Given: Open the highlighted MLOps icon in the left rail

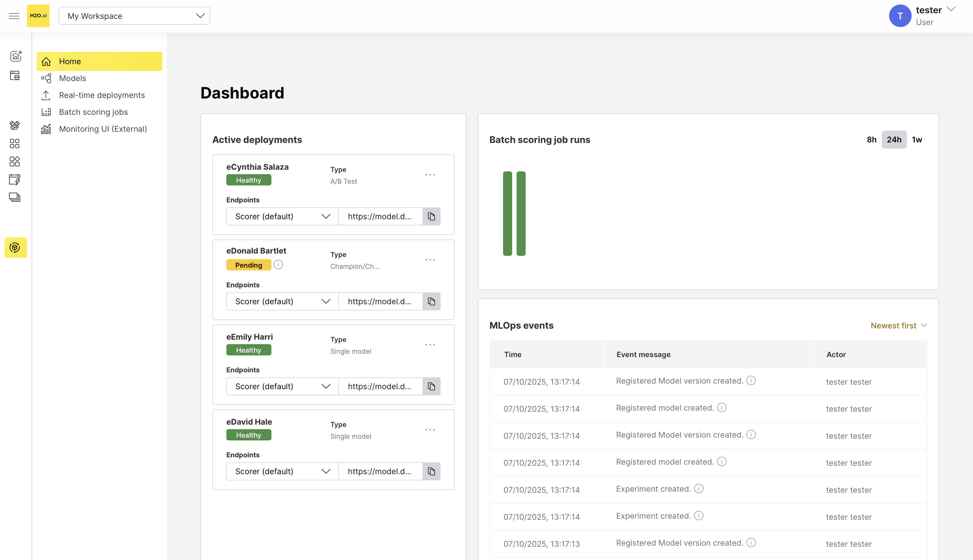Looking at the screenshot, I should (x=15, y=247).
